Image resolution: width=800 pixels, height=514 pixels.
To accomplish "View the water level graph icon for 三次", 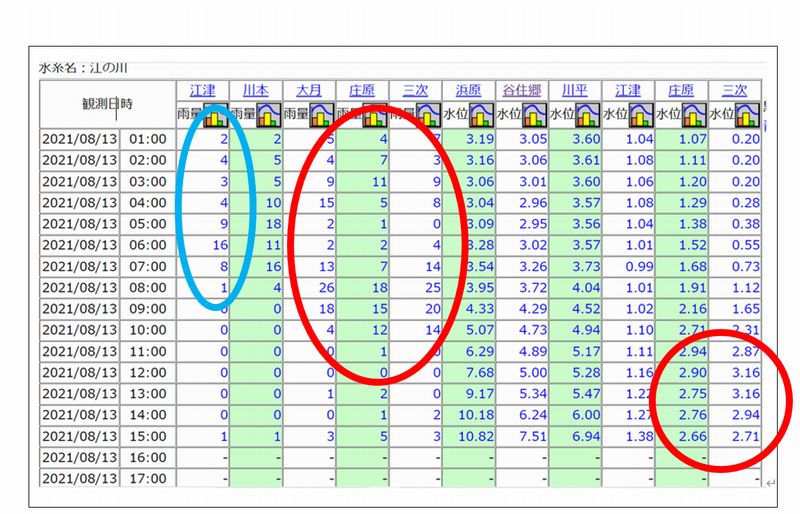I will click(748, 114).
